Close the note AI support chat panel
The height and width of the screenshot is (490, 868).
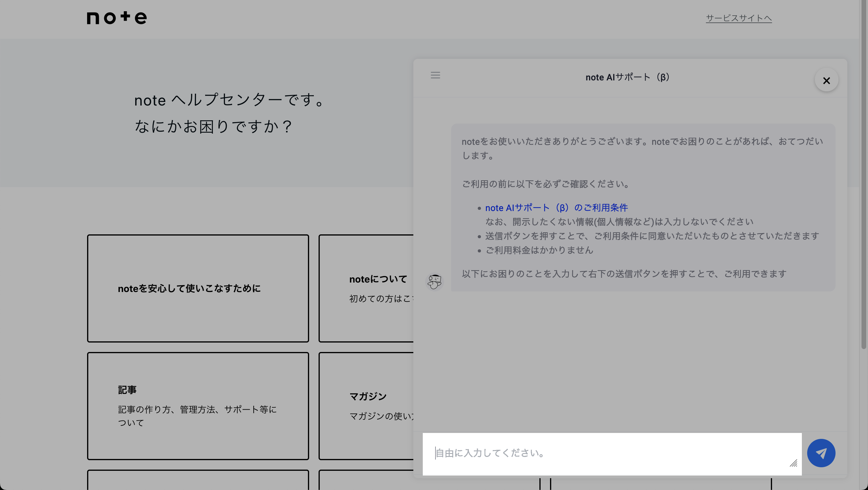(x=826, y=80)
